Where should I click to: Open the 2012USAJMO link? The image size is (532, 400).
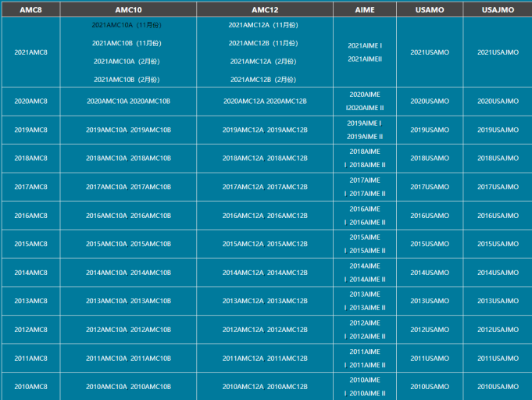click(498, 330)
